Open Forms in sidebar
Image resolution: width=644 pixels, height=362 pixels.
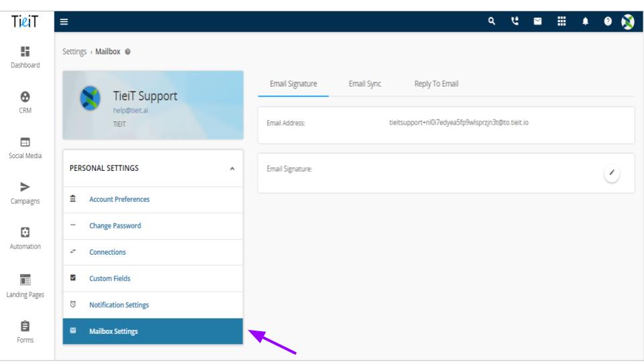click(x=25, y=332)
